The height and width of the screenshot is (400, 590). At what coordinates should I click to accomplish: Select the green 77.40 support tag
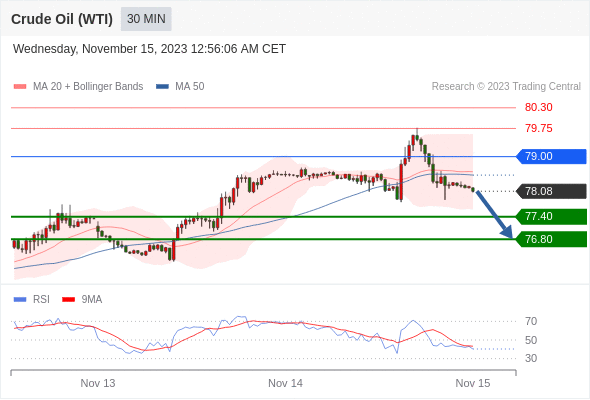[551, 216]
